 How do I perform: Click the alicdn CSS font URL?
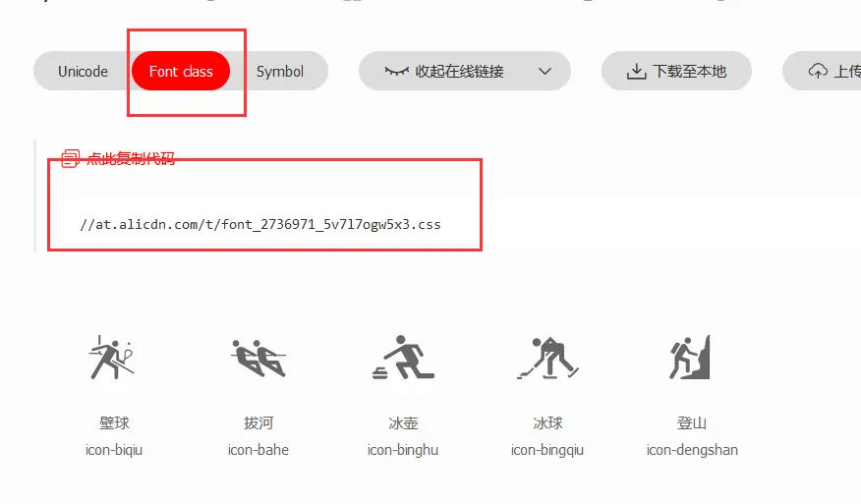tap(260, 225)
